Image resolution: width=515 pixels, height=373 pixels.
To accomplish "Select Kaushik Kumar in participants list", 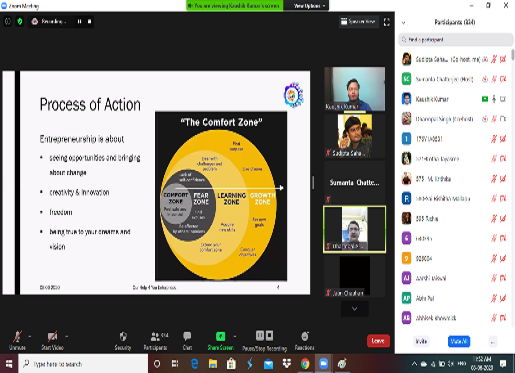I will click(x=455, y=99).
